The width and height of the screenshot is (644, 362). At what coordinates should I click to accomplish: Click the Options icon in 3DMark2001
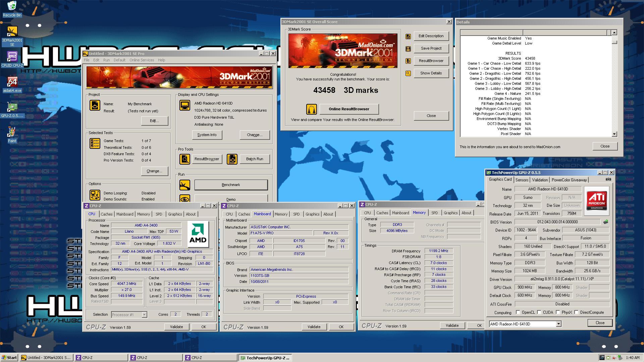coord(95,195)
